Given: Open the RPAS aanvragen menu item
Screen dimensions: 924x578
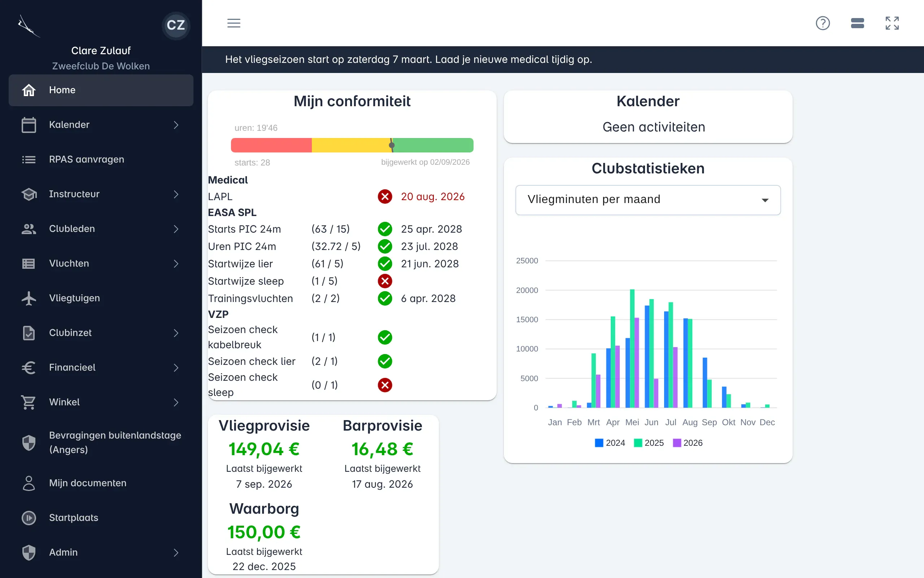Looking at the screenshot, I should (101, 159).
